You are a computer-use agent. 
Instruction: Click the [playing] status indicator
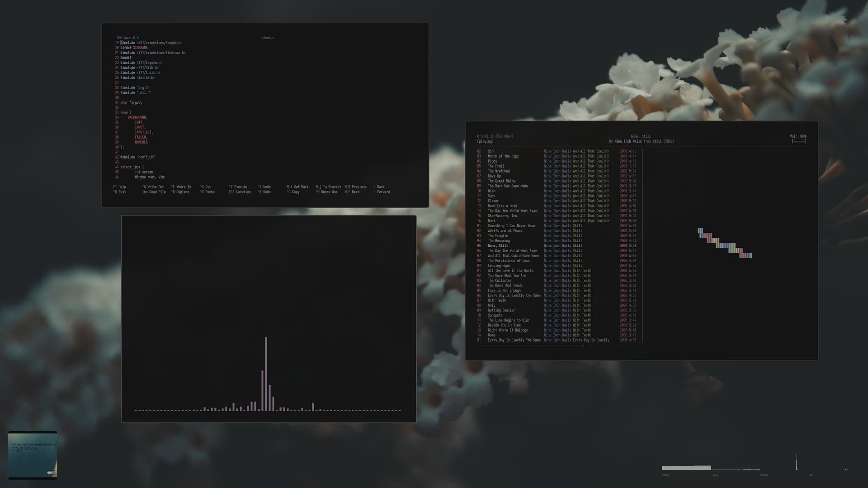pyautogui.click(x=485, y=141)
